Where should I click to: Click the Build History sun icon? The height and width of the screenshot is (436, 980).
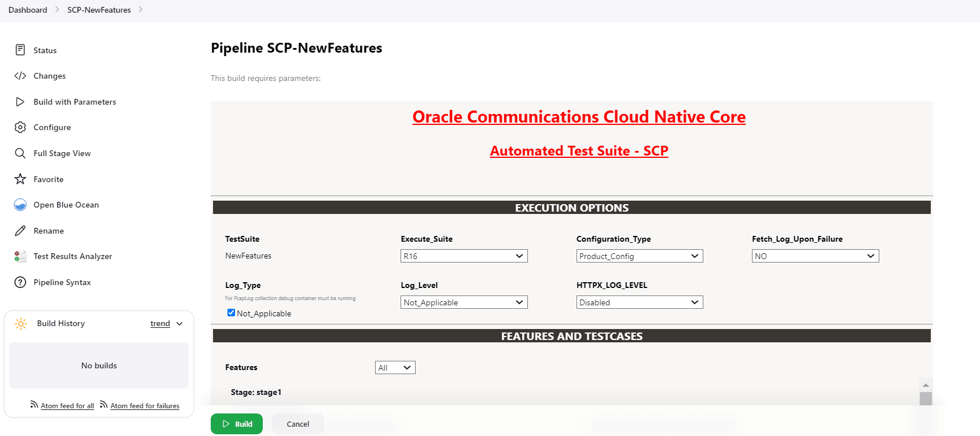coord(21,324)
